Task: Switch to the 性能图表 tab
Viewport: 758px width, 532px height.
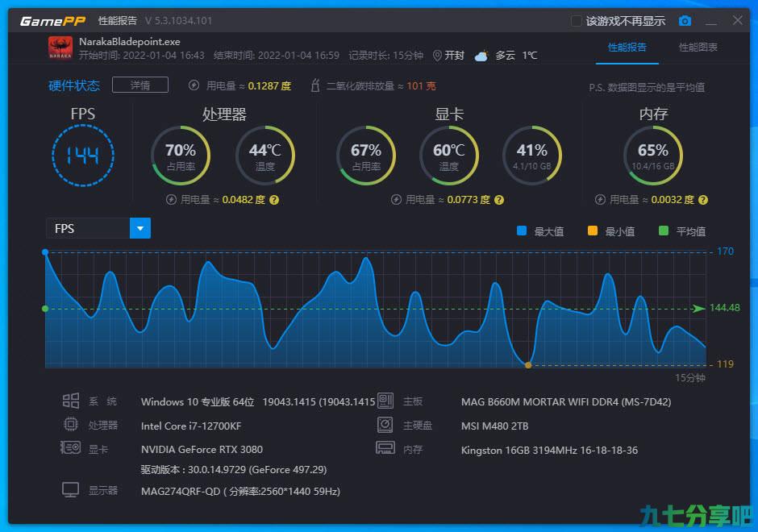Action: [698, 48]
